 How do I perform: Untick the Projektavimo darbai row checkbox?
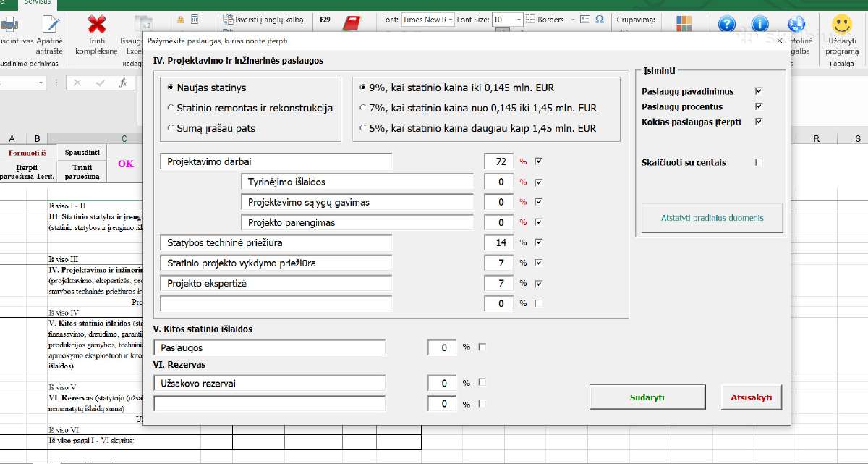coord(538,161)
